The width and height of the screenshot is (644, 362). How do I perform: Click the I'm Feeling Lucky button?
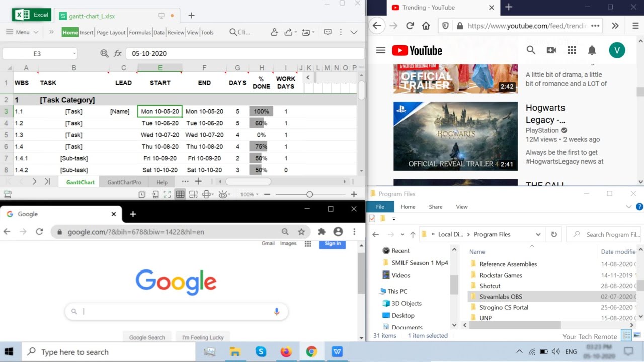[203, 337]
